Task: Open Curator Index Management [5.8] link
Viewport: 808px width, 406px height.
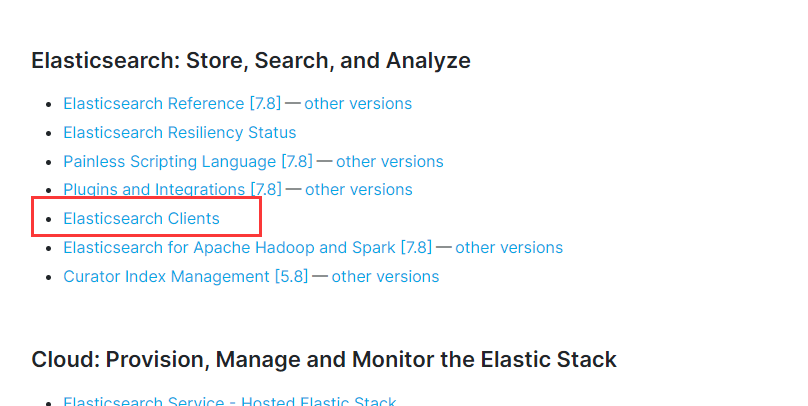Action: (x=185, y=276)
